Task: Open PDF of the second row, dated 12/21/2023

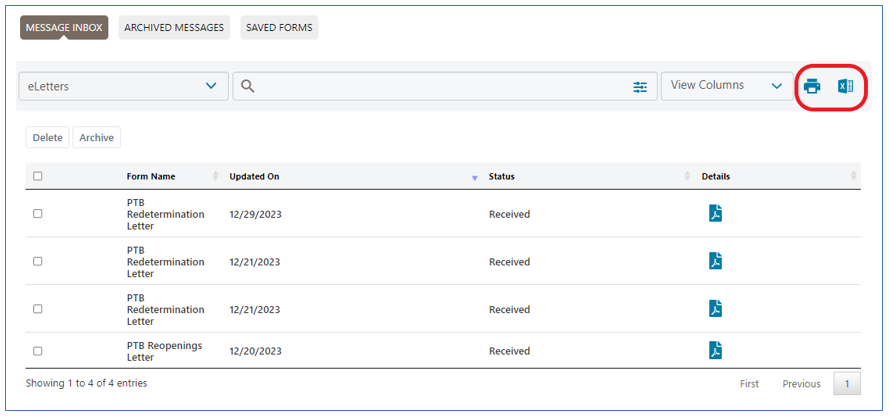Action: coord(715,261)
